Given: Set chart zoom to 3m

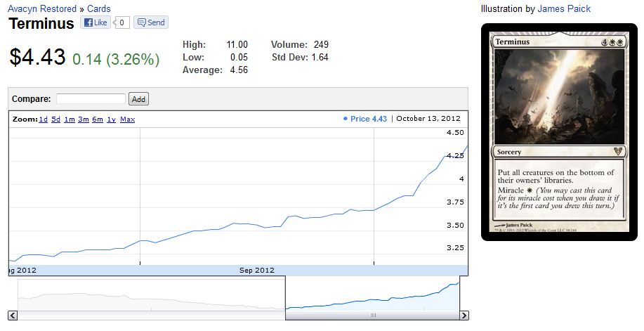Looking at the screenshot, I should (x=84, y=119).
